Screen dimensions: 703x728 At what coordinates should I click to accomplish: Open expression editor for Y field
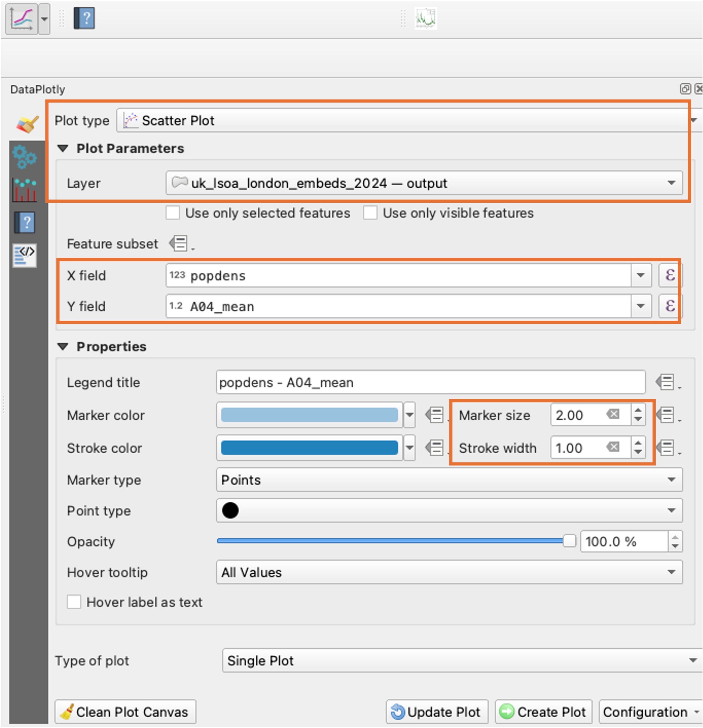(670, 306)
